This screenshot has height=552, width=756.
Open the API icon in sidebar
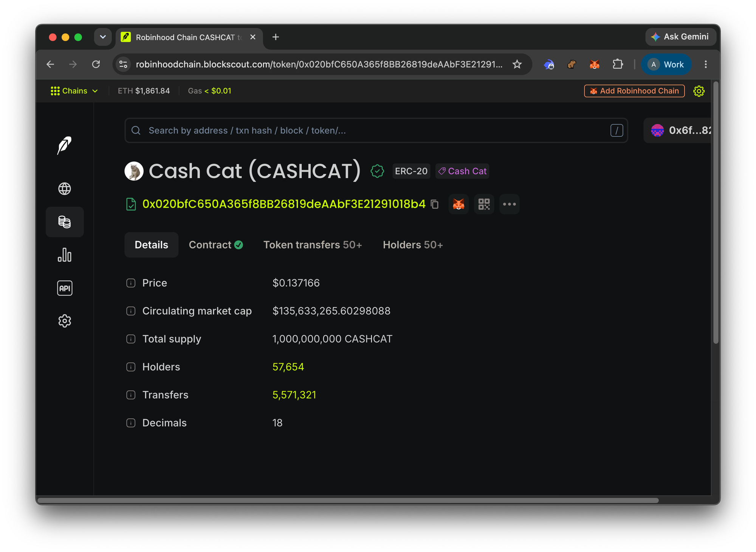point(65,288)
